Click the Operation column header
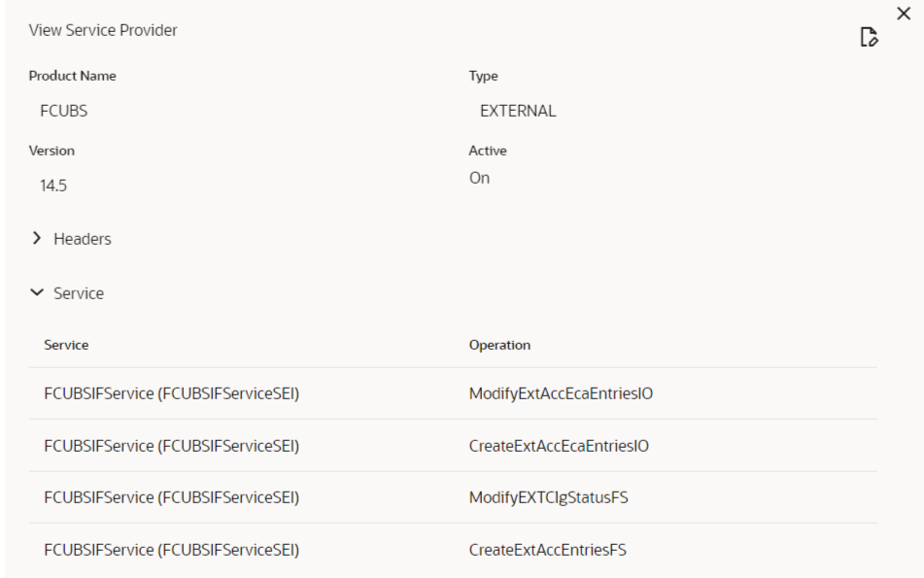 tap(499, 345)
